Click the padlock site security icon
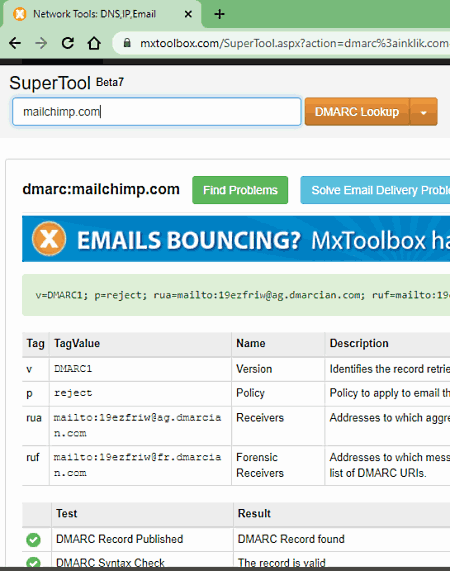Screen dimensions: 450x571 [127, 43]
